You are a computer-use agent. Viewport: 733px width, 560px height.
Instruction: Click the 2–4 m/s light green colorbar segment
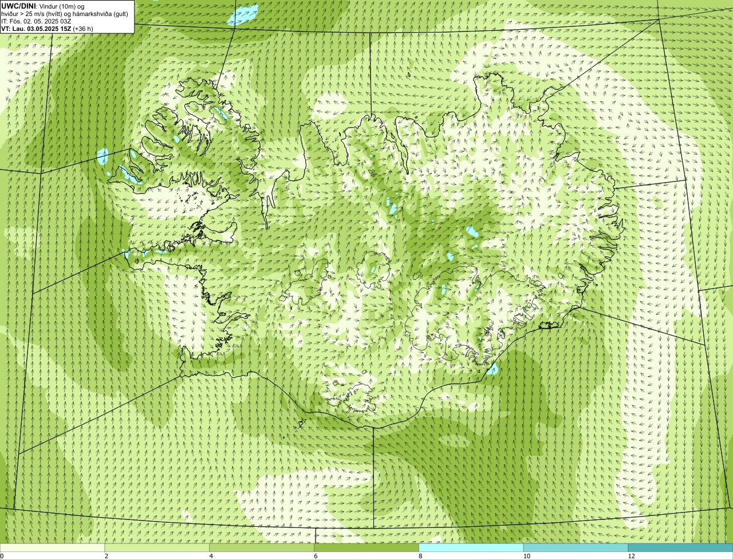157,547
